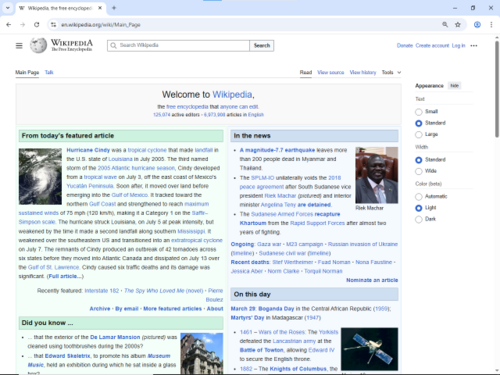Viewport: 500px width, 375px height.
Task: Open the tropical cyclone link
Action: (147, 150)
